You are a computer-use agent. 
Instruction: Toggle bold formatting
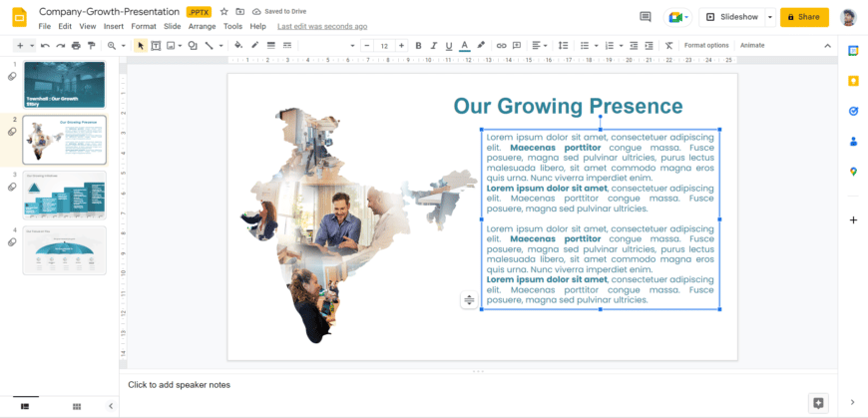[418, 46]
